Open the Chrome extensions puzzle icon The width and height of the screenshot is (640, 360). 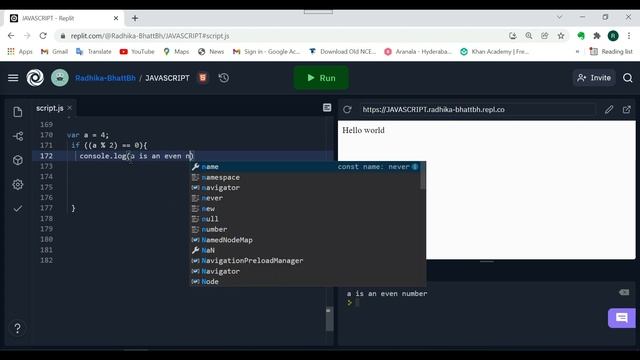[597, 36]
